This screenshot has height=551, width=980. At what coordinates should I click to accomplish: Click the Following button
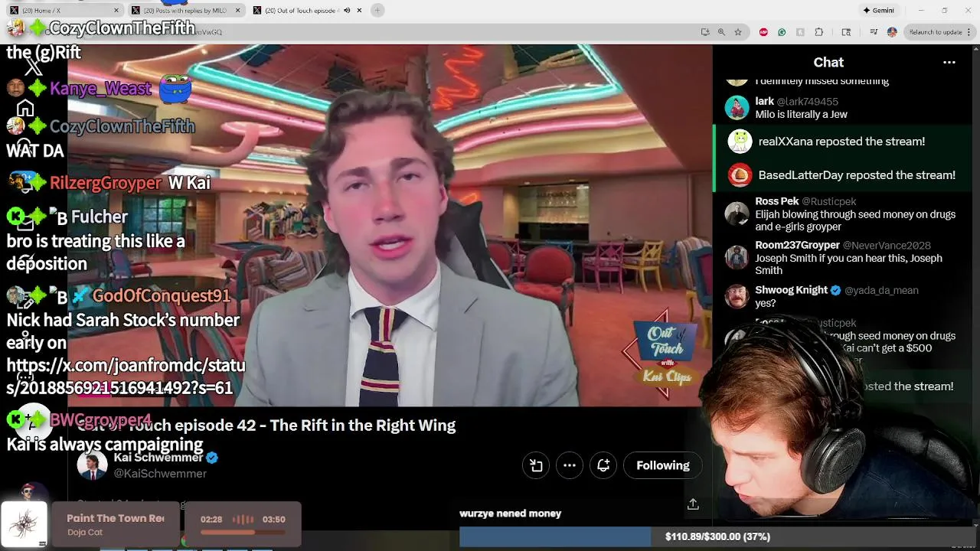pos(663,465)
